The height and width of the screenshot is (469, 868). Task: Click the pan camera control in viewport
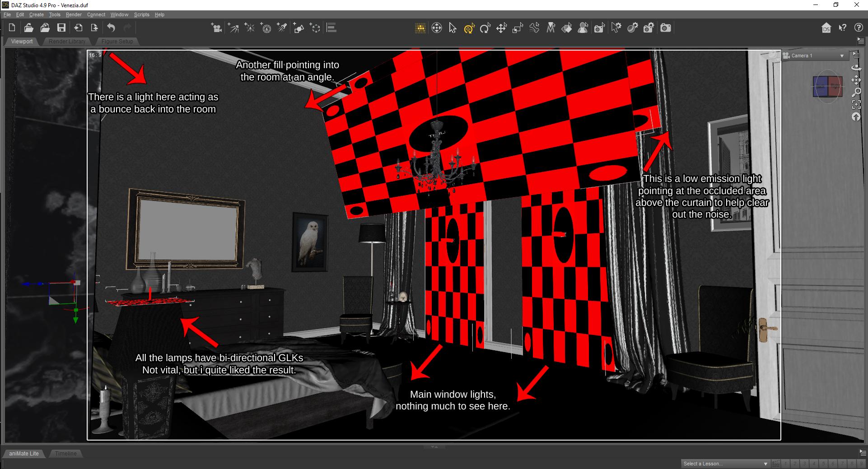[x=856, y=80]
